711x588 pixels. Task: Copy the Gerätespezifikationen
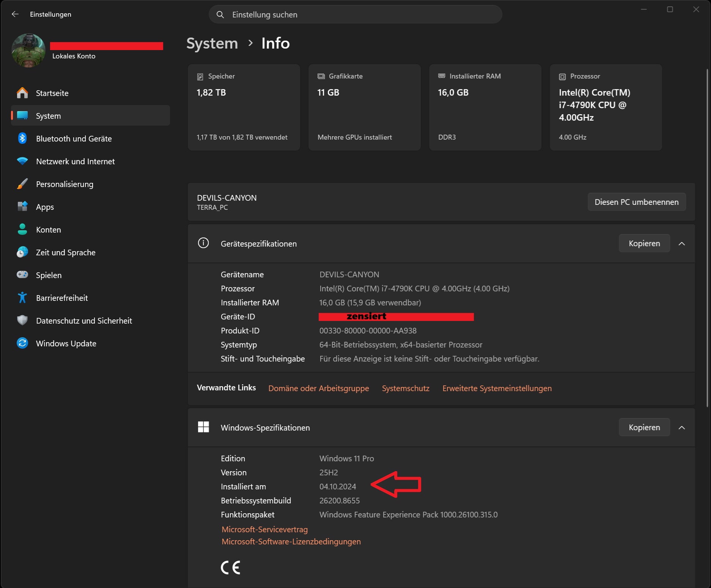(x=644, y=244)
